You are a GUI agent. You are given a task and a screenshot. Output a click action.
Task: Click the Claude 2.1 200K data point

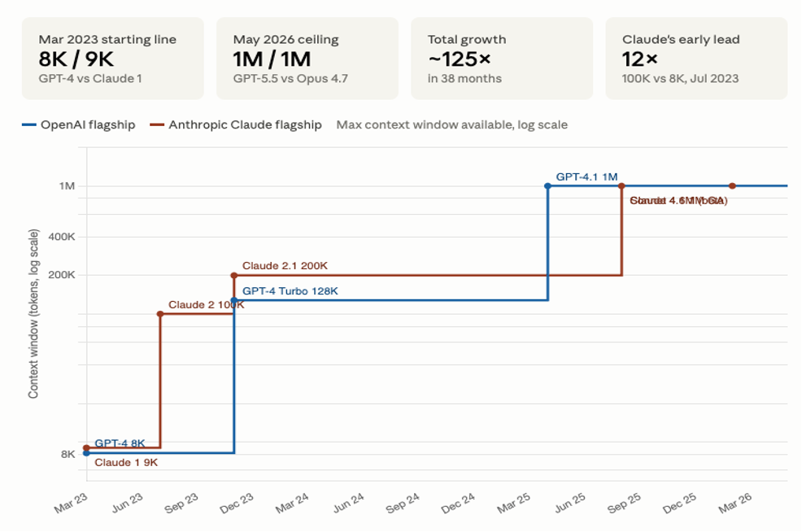(x=233, y=275)
